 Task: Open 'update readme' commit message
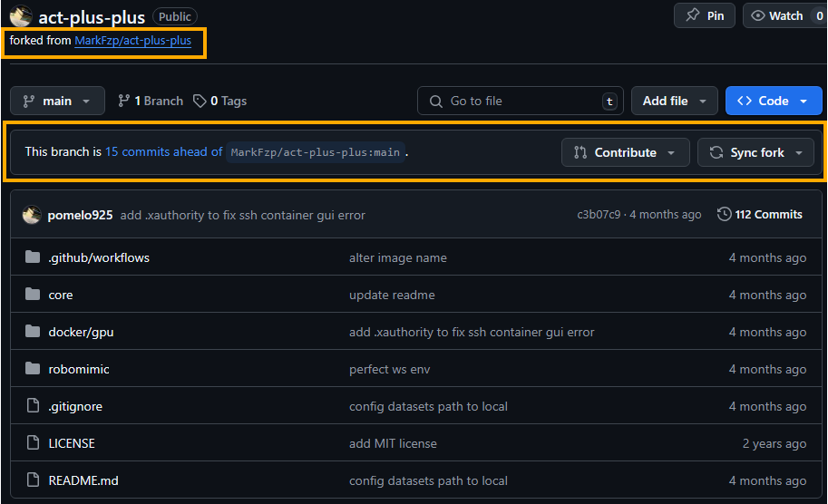click(x=392, y=295)
